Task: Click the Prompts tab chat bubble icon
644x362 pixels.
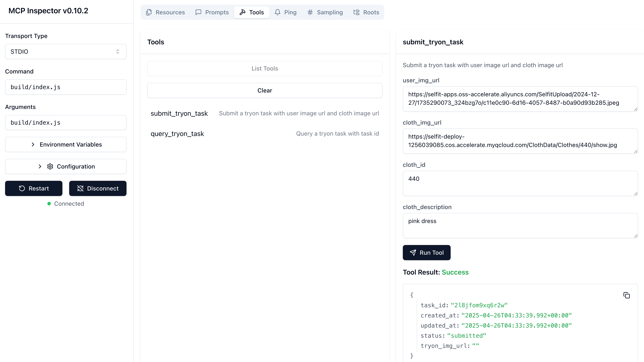Action: [198, 12]
